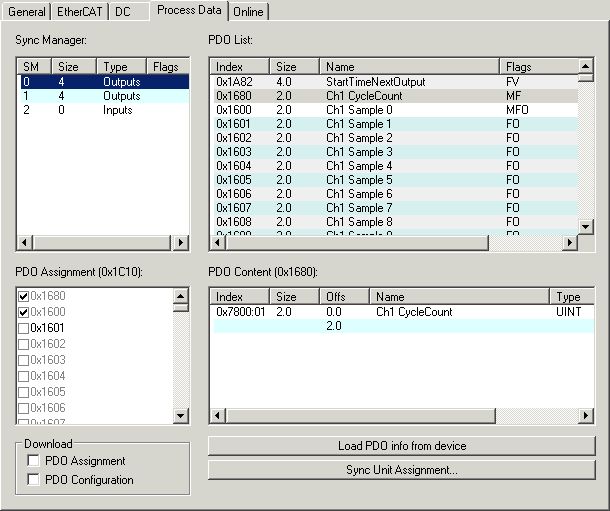Check the 0x1606 PDO assignment checkbox

click(x=24, y=408)
